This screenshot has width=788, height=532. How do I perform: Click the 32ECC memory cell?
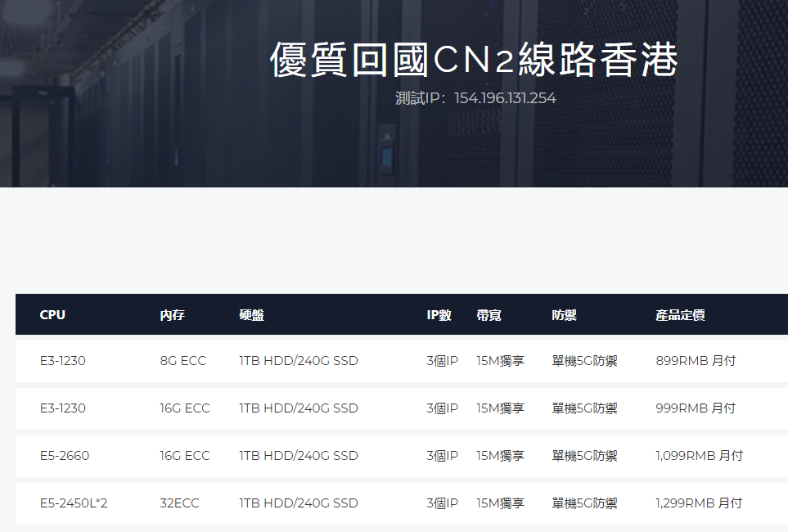179,503
